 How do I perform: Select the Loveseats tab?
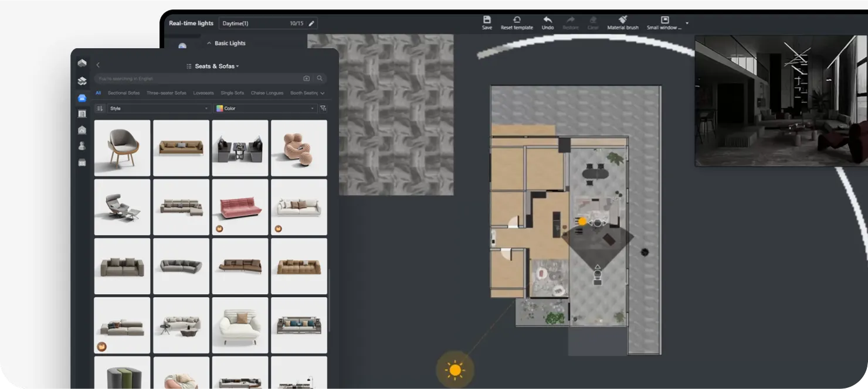[x=204, y=93]
